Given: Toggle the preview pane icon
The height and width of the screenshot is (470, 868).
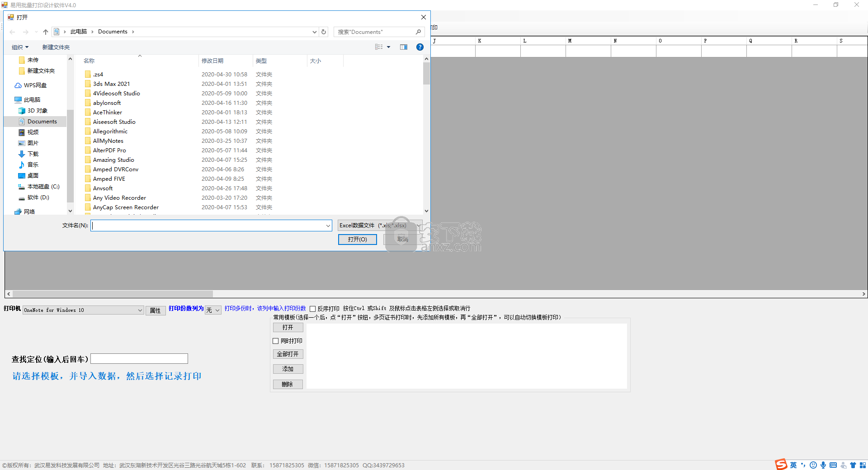Looking at the screenshot, I should click(x=404, y=47).
